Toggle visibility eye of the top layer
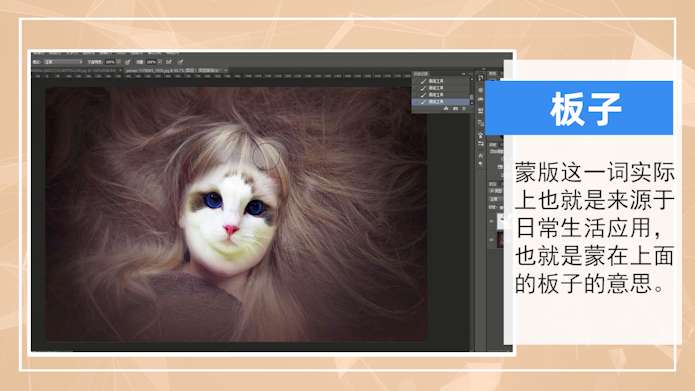 coord(492,221)
